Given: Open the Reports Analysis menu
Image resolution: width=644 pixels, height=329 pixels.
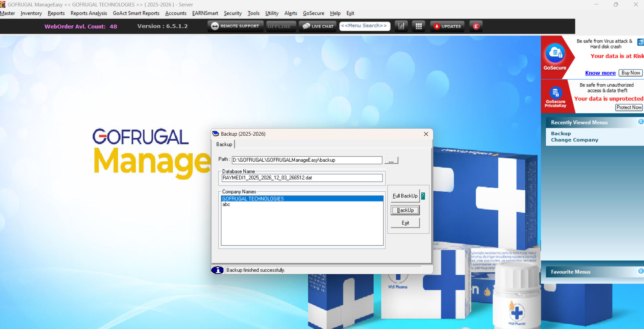Looking at the screenshot, I should (x=89, y=13).
